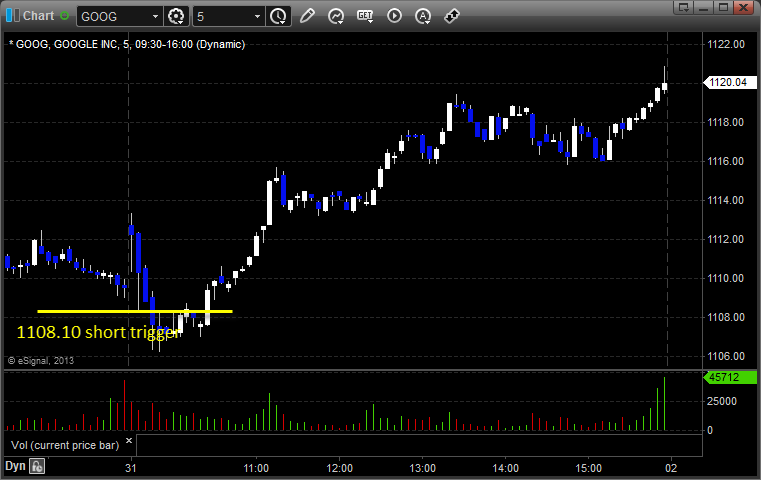Click the 1122.00 price axis label
Screen dimensions: 761x480
tap(726, 44)
